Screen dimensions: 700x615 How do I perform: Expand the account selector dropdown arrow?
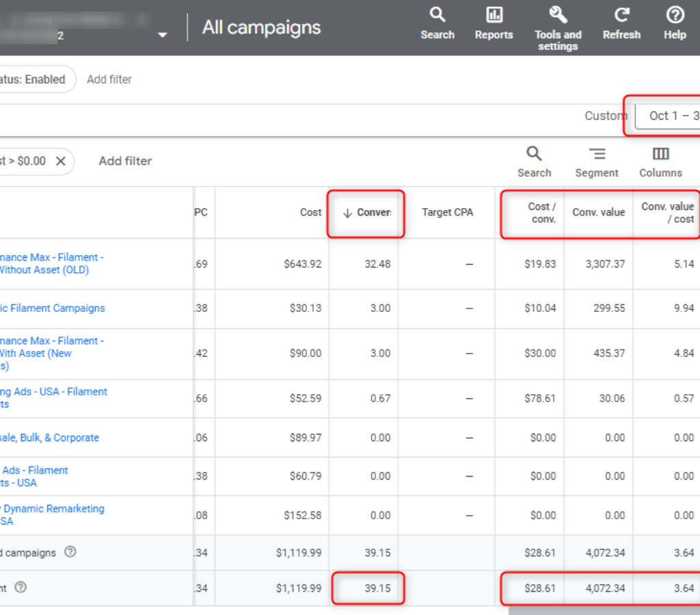point(162,35)
